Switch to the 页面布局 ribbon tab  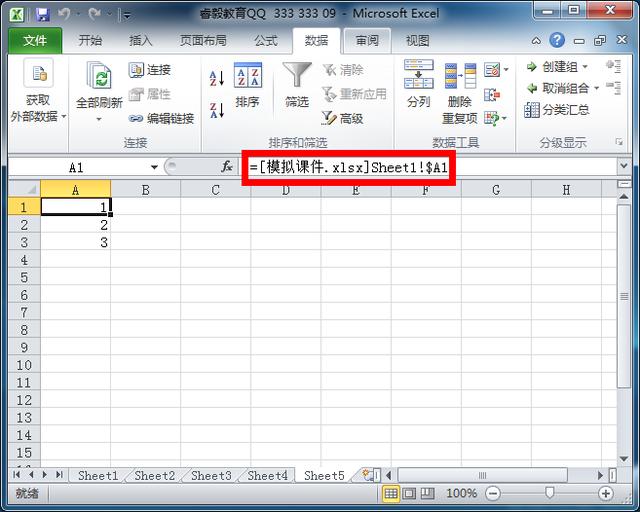click(x=203, y=40)
